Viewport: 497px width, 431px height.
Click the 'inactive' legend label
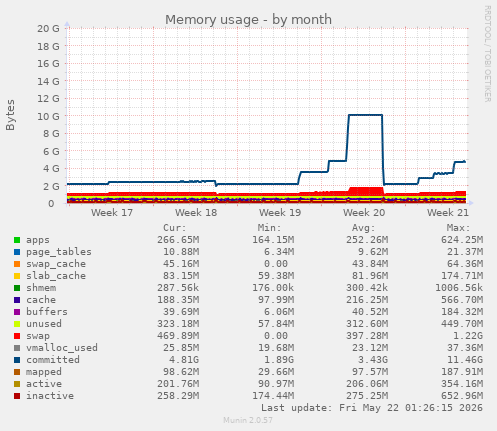[x=50, y=396]
